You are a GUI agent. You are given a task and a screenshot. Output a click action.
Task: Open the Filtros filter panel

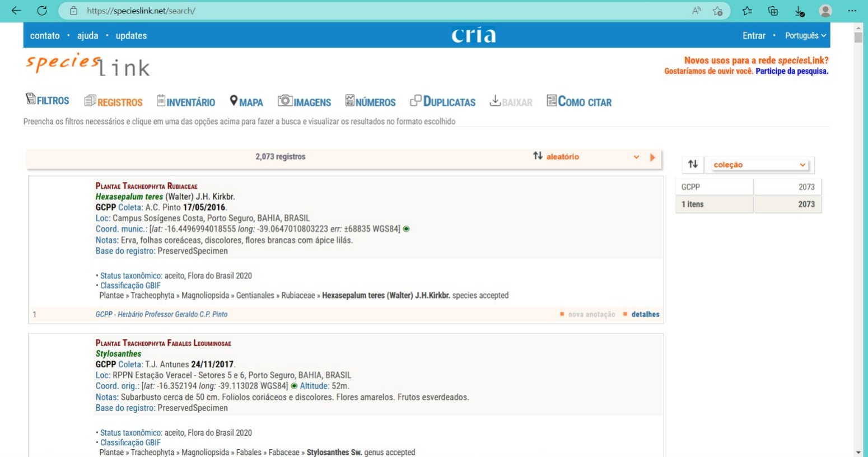[48, 100]
